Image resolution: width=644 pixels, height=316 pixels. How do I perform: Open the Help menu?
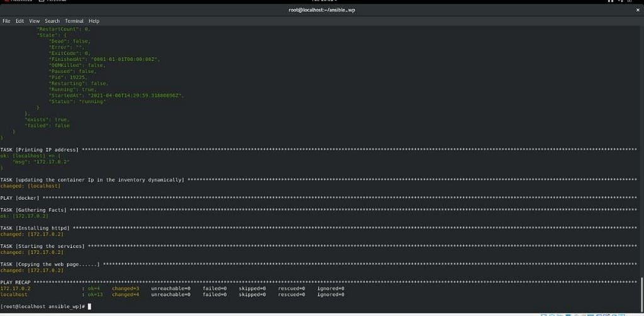click(x=94, y=21)
